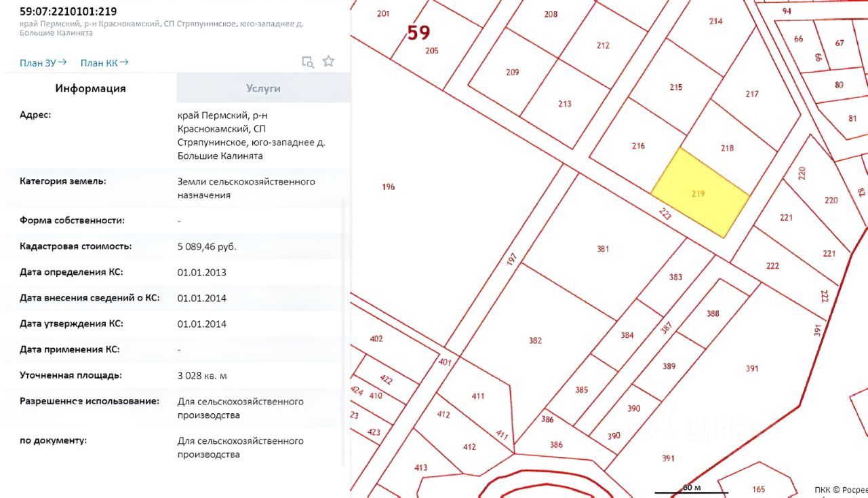The image size is (868, 498).
Task: Select parcel 222 on the map
Action: click(x=772, y=266)
